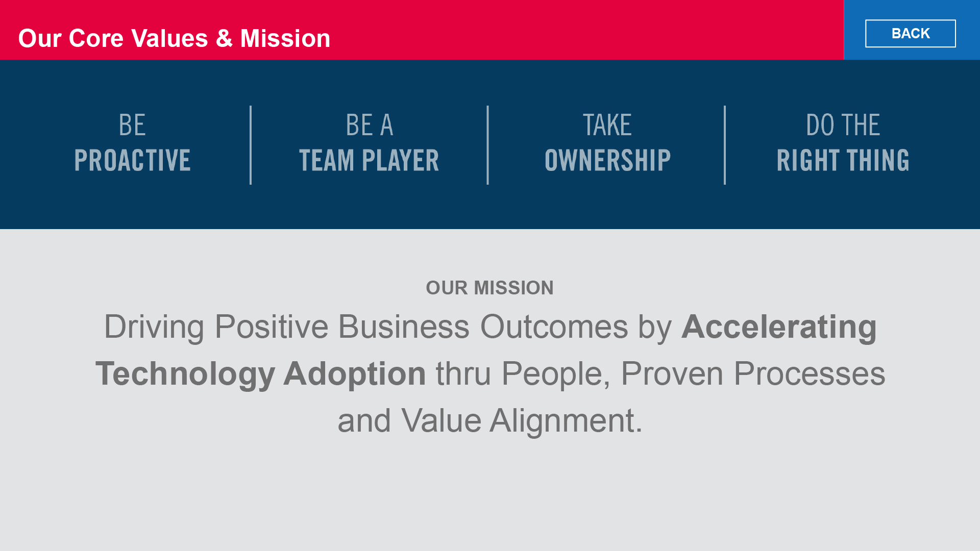This screenshot has height=551, width=980.
Task: Click the bold Technology Adoption phrase
Action: point(260,374)
